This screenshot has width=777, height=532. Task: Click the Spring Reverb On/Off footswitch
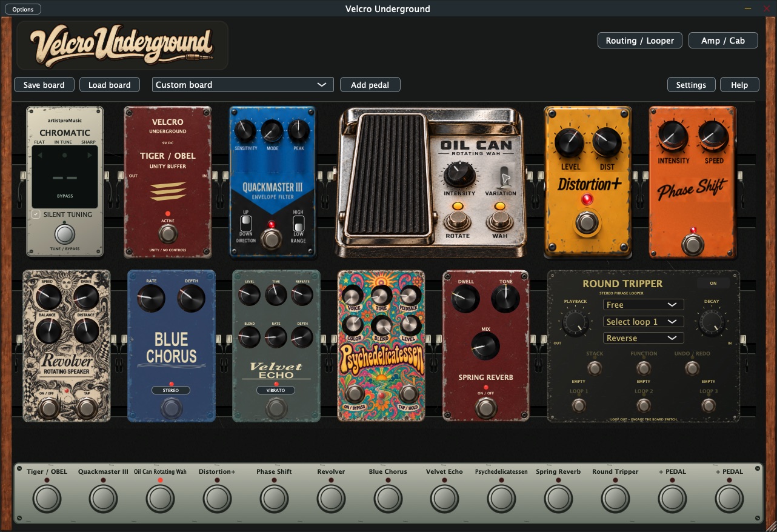(x=485, y=408)
